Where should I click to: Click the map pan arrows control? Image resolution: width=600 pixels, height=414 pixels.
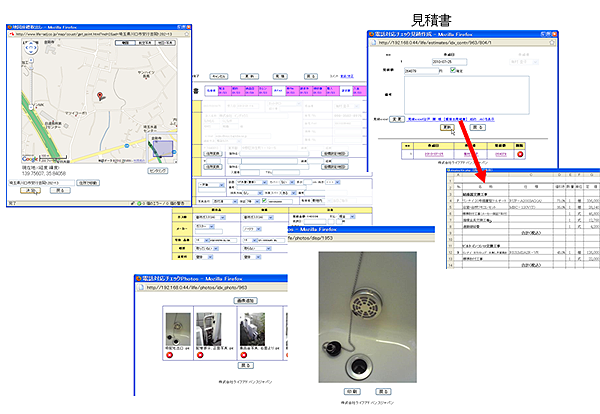click(x=31, y=48)
